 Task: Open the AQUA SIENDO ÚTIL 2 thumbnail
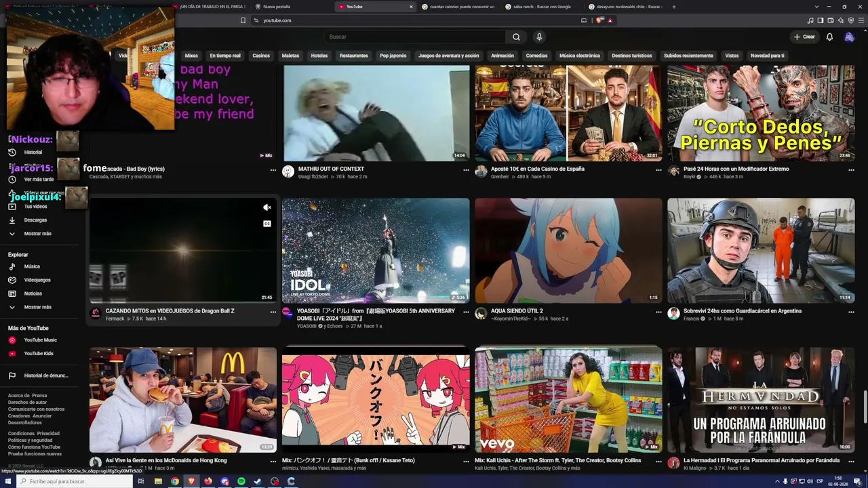point(568,250)
